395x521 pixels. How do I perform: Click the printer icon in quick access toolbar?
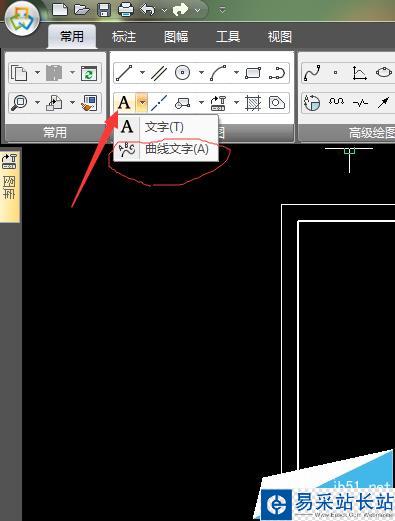pyautogui.click(x=126, y=10)
